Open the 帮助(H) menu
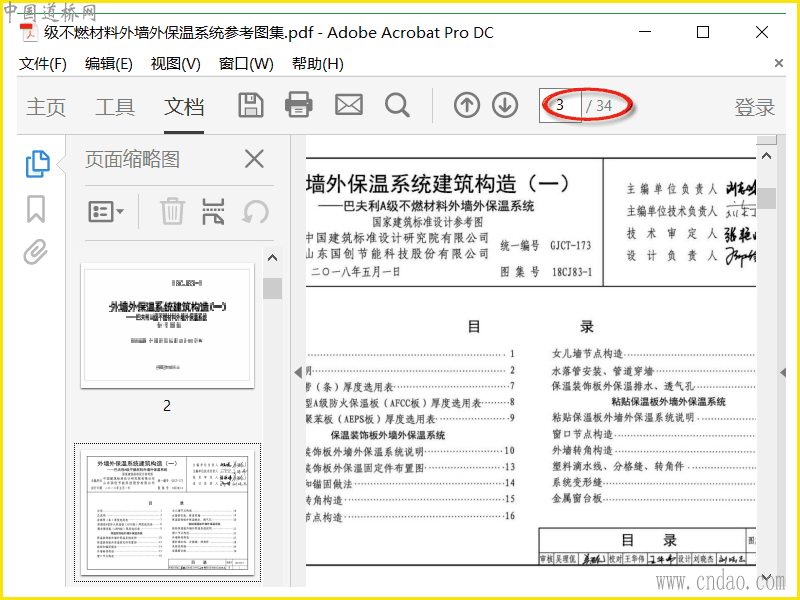 pyautogui.click(x=317, y=64)
